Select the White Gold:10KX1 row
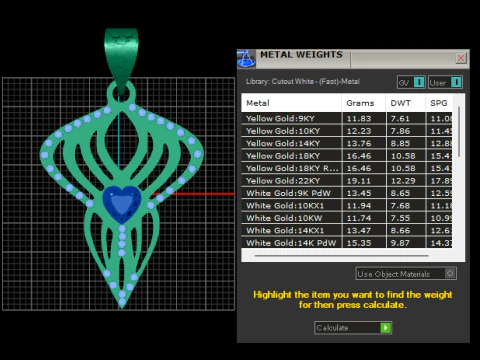The image size is (480, 360). click(347, 206)
